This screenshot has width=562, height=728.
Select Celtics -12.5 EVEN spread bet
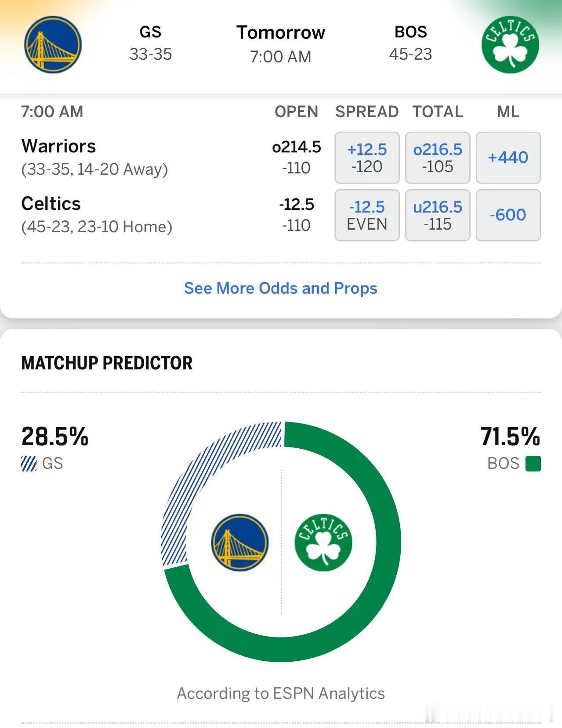click(367, 215)
